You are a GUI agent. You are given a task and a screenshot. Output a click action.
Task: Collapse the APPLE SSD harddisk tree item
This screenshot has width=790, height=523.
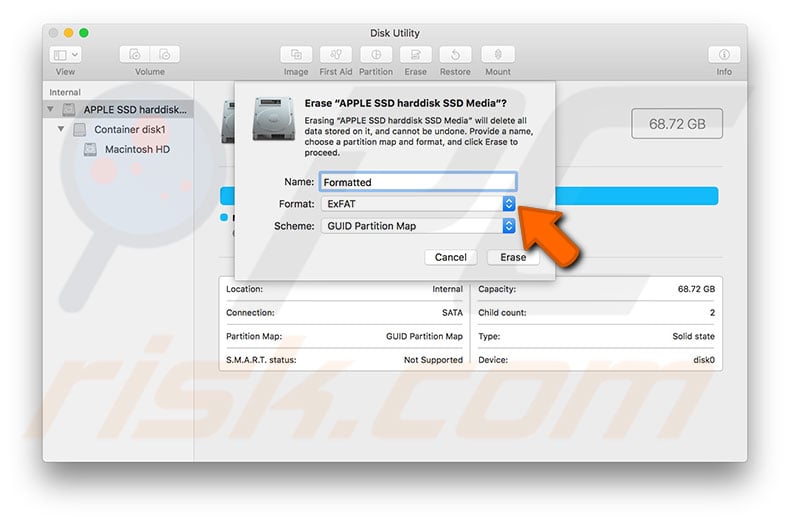[51, 109]
